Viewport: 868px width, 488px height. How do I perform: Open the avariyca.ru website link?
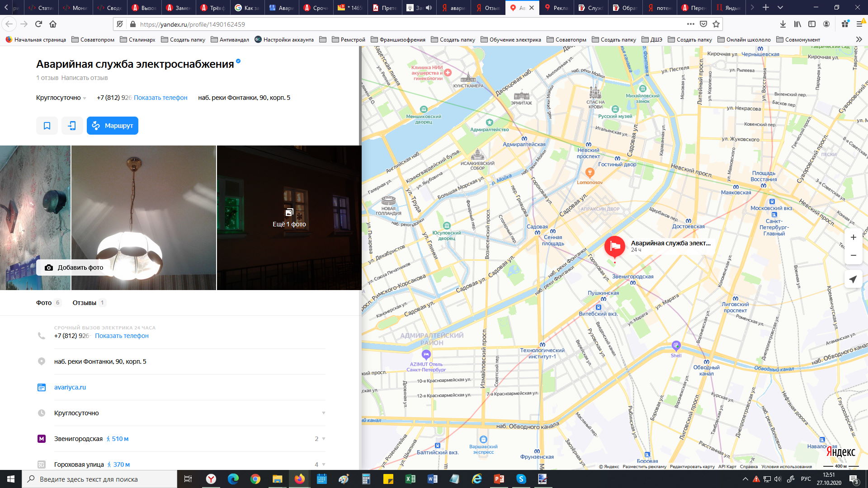(x=70, y=387)
